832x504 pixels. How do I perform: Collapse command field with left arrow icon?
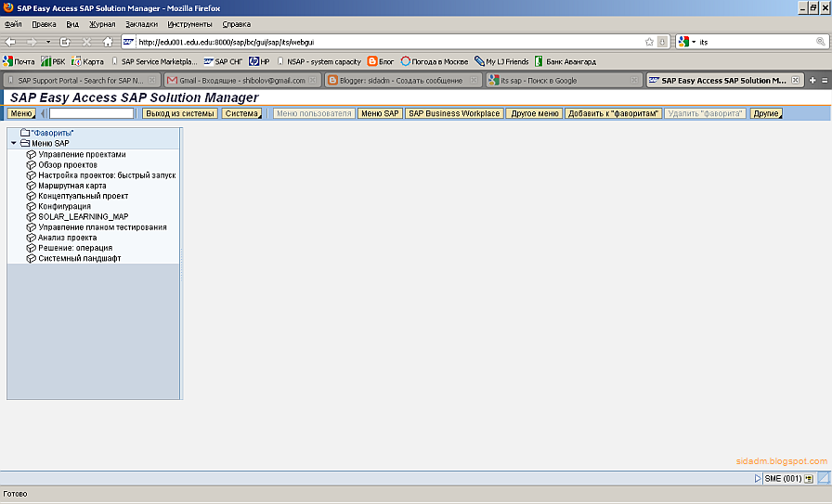pyautogui.click(x=44, y=113)
